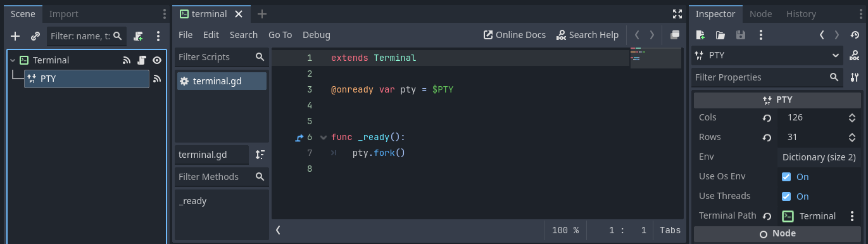Toggle visibility of Terminal node
Image resolution: width=868 pixels, height=244 pixels.
[x=157, y=60]
